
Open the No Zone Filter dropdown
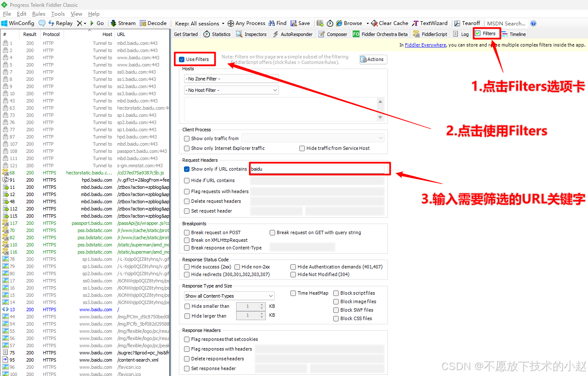pyautogui.click(x=231, y=79)
